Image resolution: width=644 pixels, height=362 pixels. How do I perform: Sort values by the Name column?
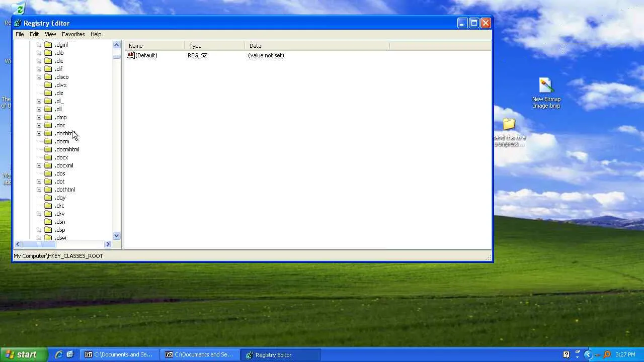tap(154, 46)
